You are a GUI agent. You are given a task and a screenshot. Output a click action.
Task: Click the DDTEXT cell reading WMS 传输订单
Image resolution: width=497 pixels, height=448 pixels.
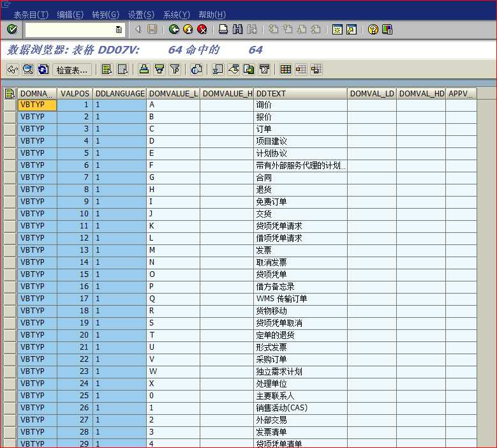(300, 299)
